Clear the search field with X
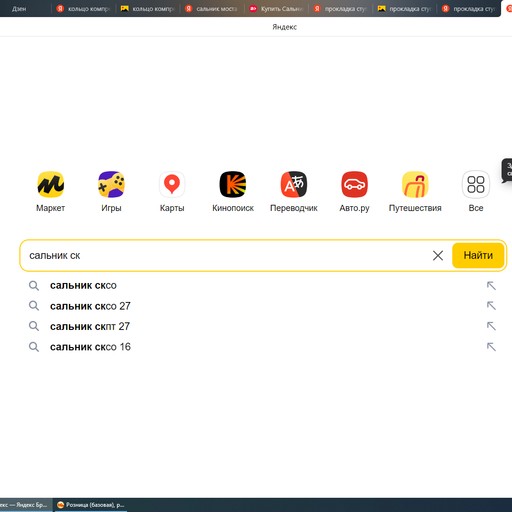 tap(438, 256)
